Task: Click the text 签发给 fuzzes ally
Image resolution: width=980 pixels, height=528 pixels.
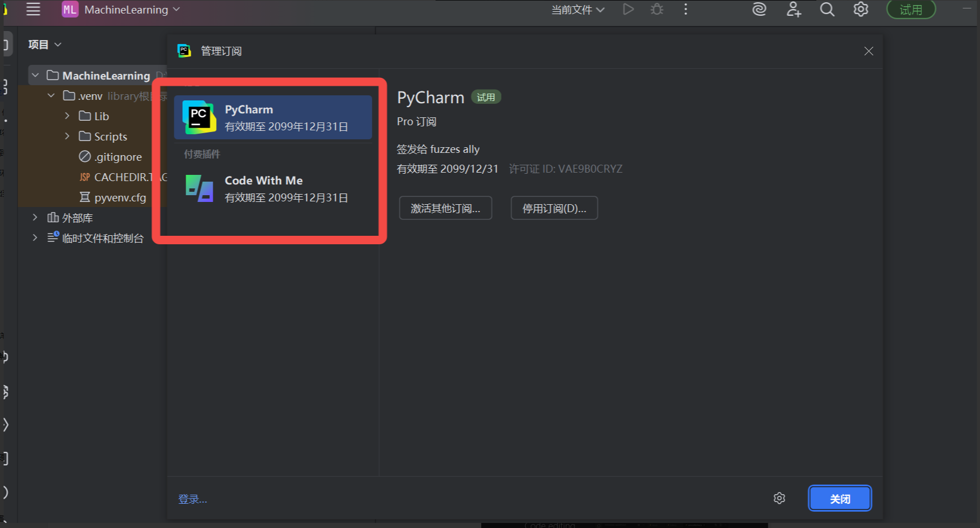Action: [x=438, y=149]
